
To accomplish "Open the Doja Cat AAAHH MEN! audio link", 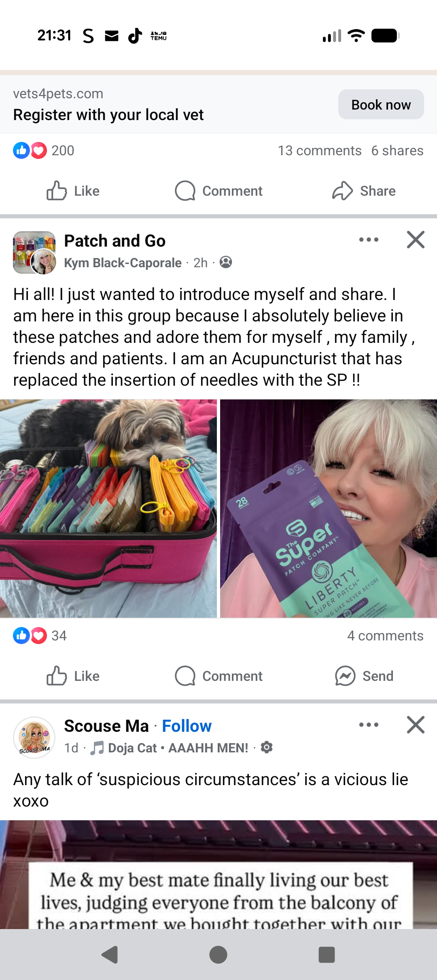I will click(x=169, y=748).
